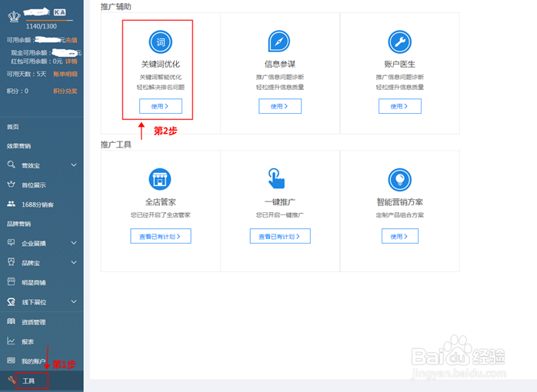The height and width of the screenshot is (392, 537).
Task: Click the 全店管家 card title
Action: pos(161,202)
